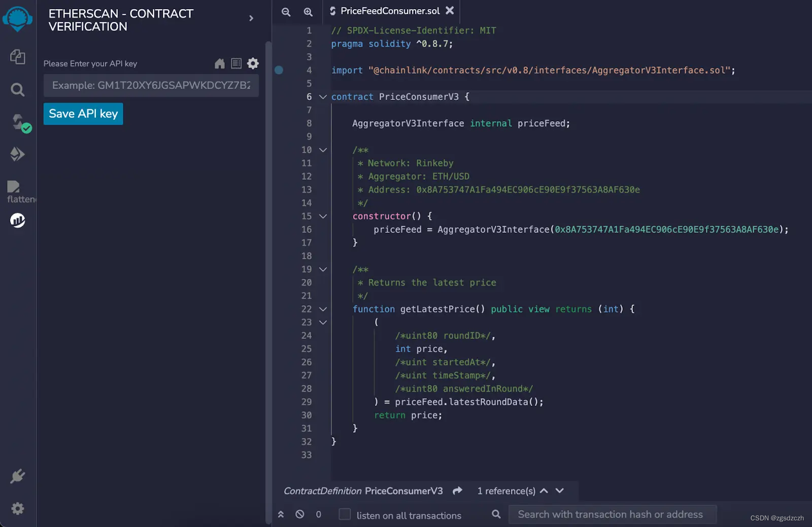This screenshot has width=812, height=527.
Task: Fold the contract PriceConsumerV3 block at line 6
Action: click(x=323, y=97)
